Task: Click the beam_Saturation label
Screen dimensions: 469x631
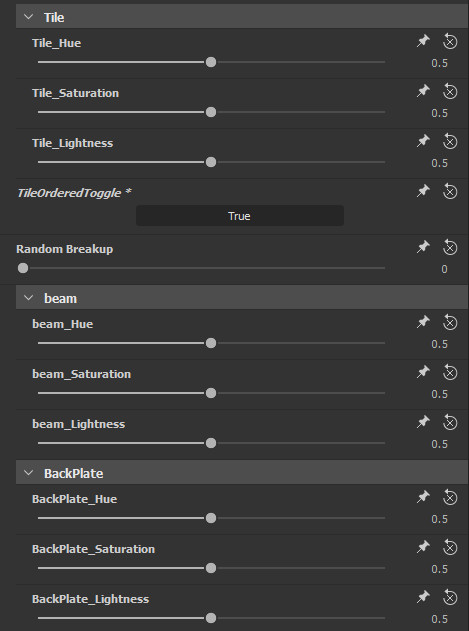Action: coord(81,374)
